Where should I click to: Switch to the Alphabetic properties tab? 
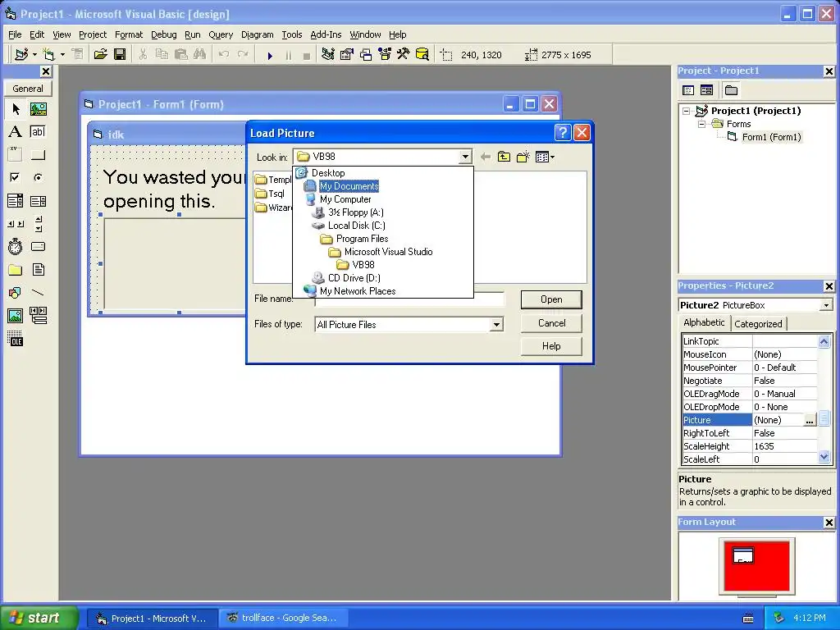point(704,322)
